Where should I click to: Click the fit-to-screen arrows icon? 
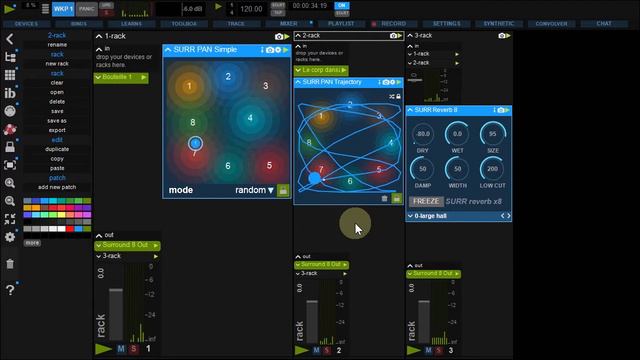coord(10,219)
